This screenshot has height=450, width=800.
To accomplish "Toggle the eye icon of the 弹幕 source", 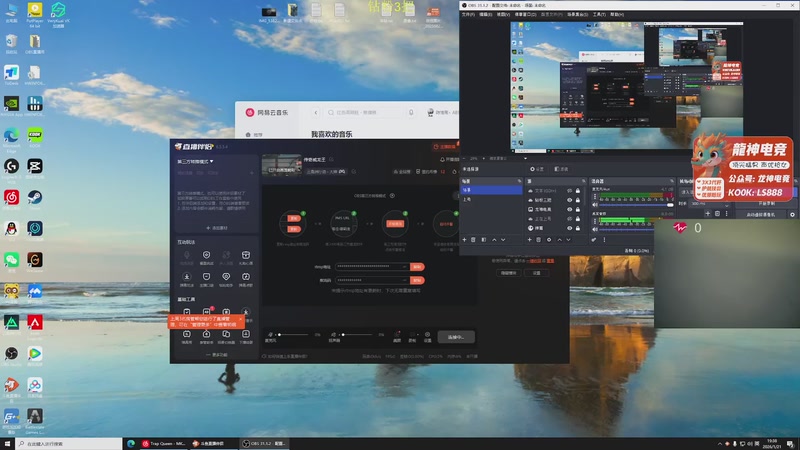I will point(569,228).
